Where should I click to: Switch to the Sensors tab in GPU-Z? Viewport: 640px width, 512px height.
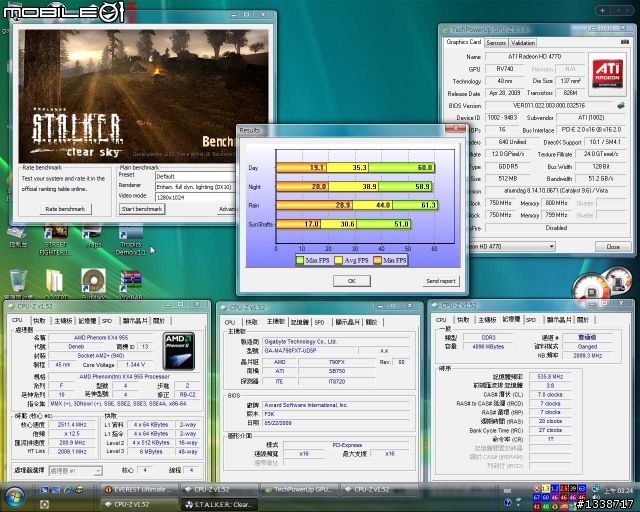[496, 42]
